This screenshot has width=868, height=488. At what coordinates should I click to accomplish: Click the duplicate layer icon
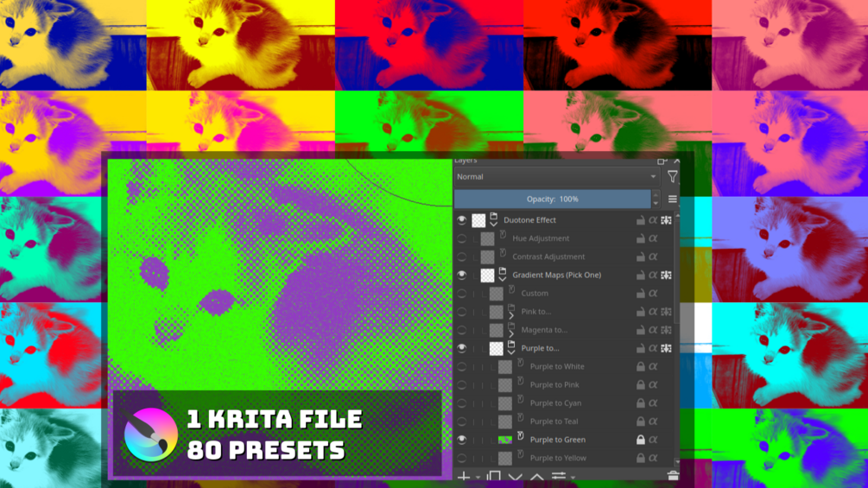(x=494, y=477)
